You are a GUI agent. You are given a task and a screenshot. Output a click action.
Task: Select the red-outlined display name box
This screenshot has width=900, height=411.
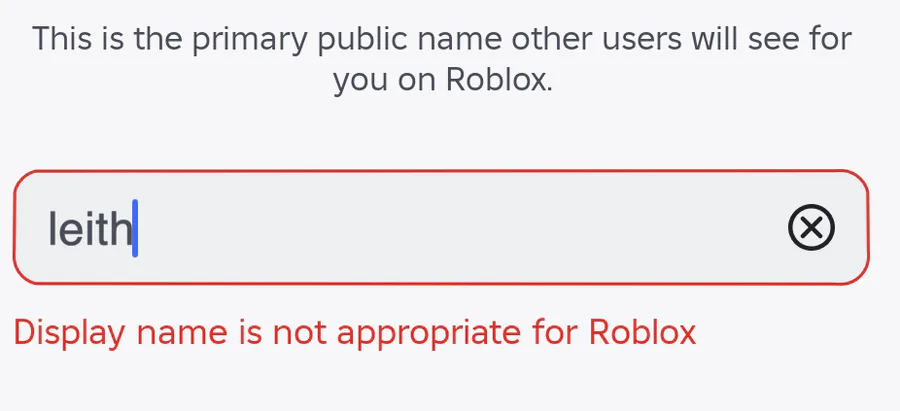click(441, 227)
